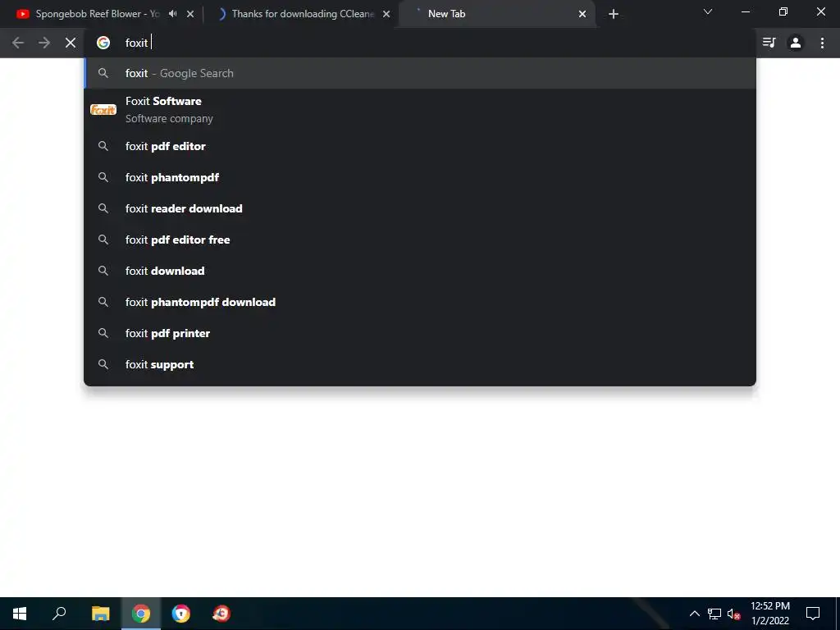840x630 pixels.
Task: Go back using the back arrow
Action: pyautogui.click(x=18, y=43)
